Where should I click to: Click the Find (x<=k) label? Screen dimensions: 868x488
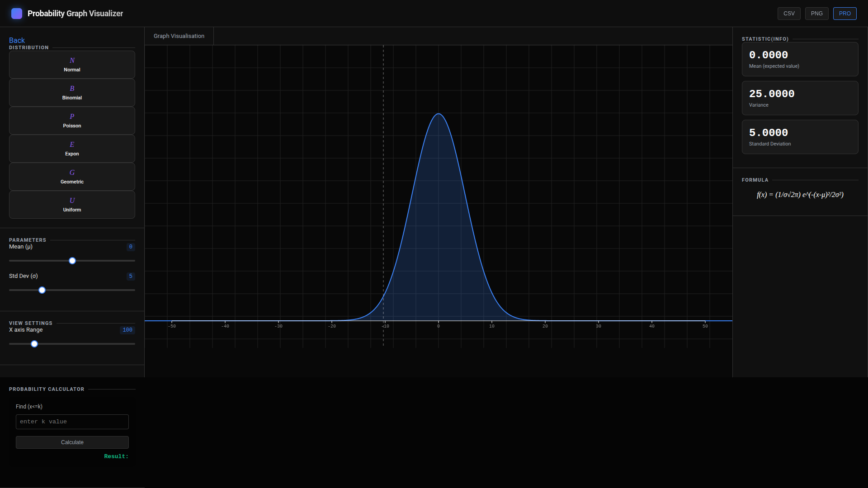pyautogui.click(x=29, y=407)
